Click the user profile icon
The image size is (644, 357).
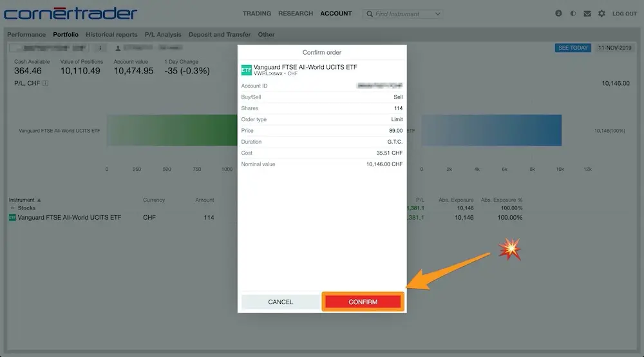point(118,48)
